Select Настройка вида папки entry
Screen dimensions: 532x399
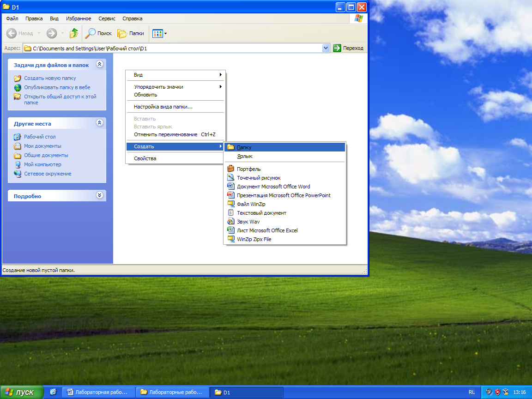pyautogui.click(x=175, y=107)
